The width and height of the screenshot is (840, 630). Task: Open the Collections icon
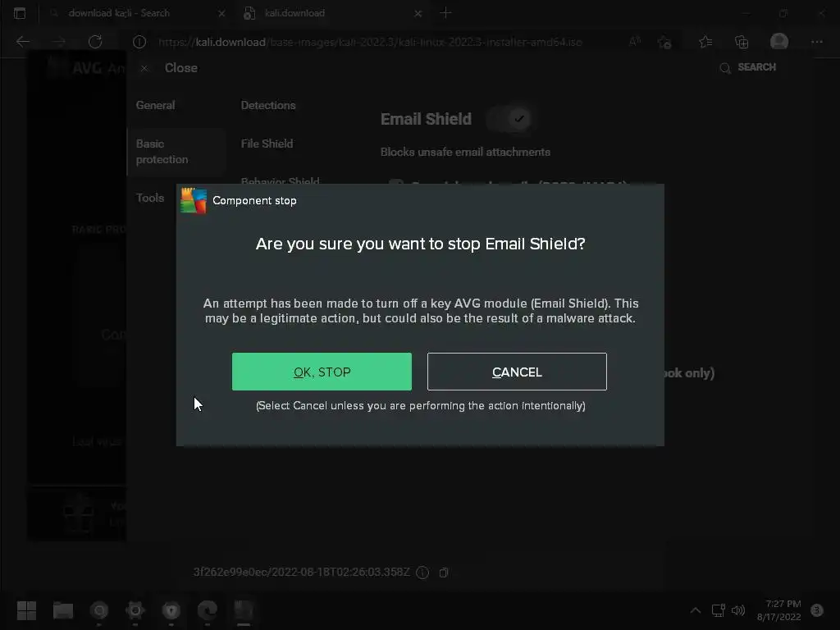(x=742, y=42)
